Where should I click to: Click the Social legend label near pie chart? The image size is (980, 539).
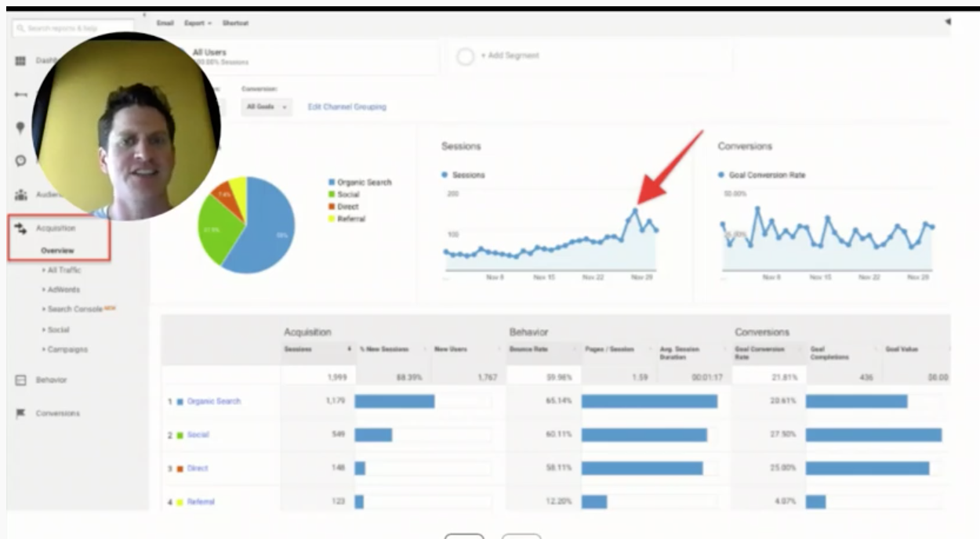[x=349, y=194]
